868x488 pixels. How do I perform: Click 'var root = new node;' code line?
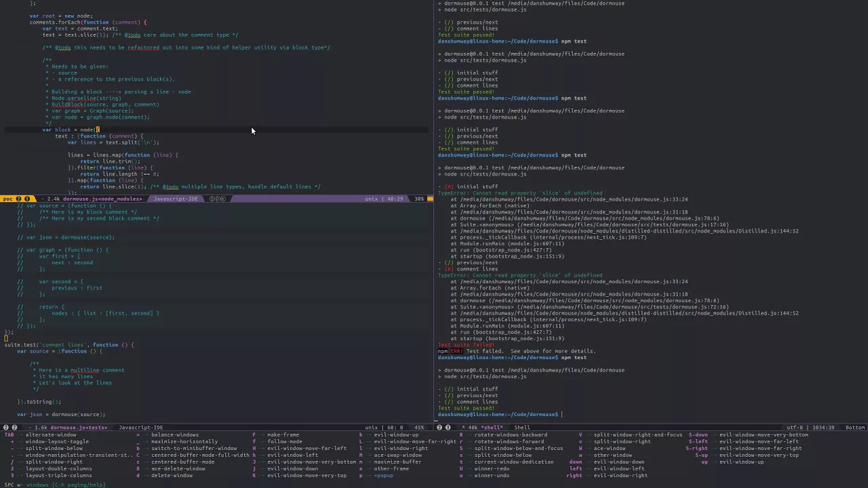pos(61,16)
